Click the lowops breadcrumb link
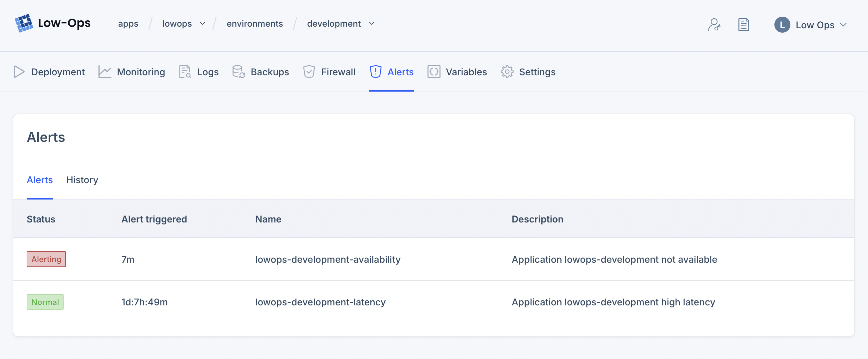Viewport: 868px width, 359px height. click(x=177, y=24)
